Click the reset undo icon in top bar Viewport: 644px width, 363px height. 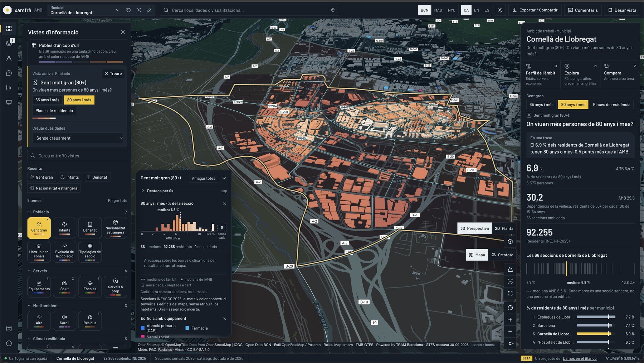pyautogui.click(x=128, y=10)
